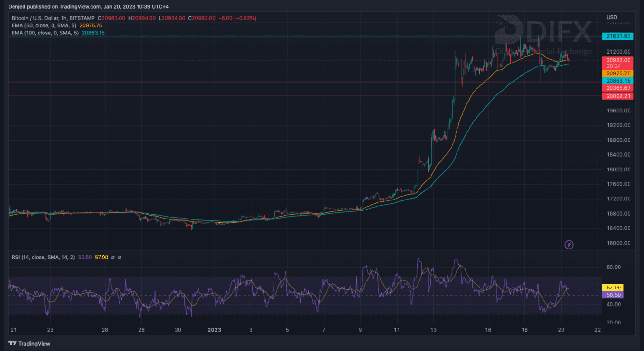Screen dimensions: 644x351
Task: Click the TradingView logo at bottom left
Action: point(29,343)
